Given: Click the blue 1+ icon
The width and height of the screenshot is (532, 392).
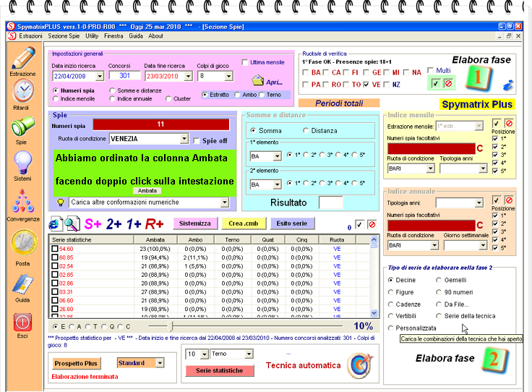Looking at the screenshot, I should (134, 224).
